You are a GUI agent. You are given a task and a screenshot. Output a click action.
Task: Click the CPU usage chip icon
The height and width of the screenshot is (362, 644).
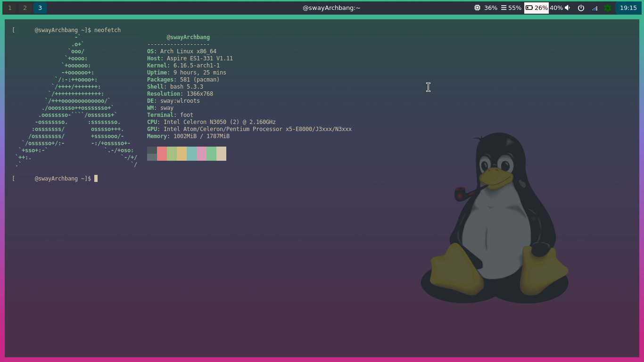[477, 8]
